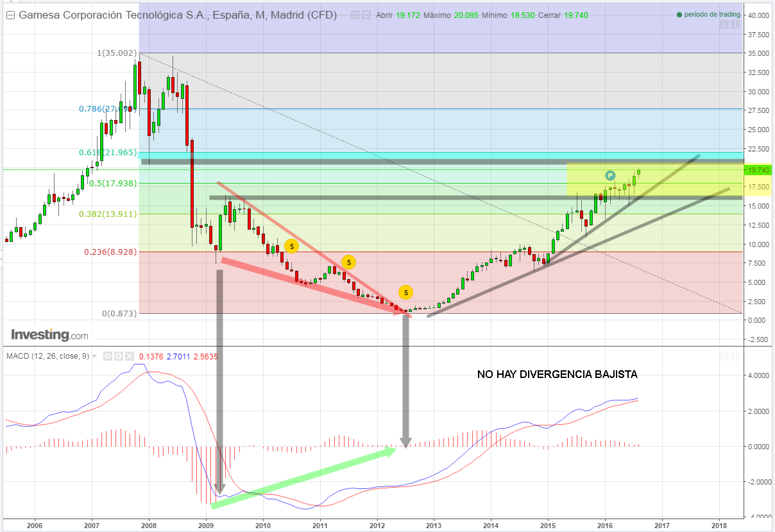This screenshot has width=775, height=532.
Task: Click the S marker near 2010
Action: click(291, 246)
